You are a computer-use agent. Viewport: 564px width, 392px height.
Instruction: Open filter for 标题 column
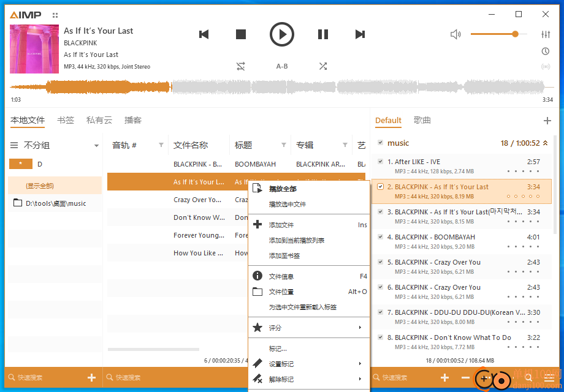tap(284, 145)
